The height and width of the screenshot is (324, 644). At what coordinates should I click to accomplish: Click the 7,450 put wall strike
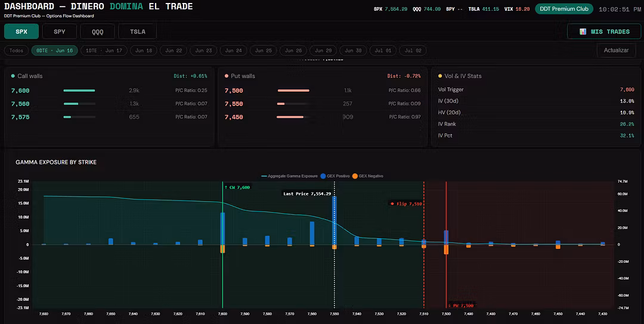pos(234,117)
